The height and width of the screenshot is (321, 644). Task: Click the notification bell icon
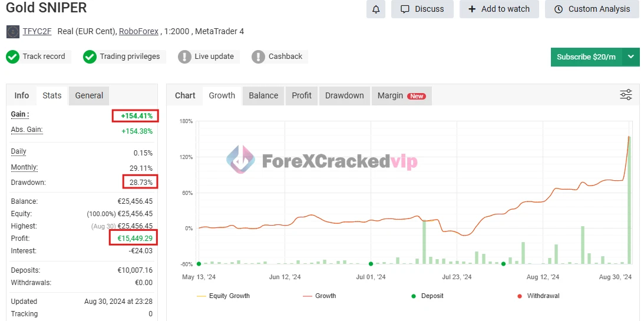point(376,9)
